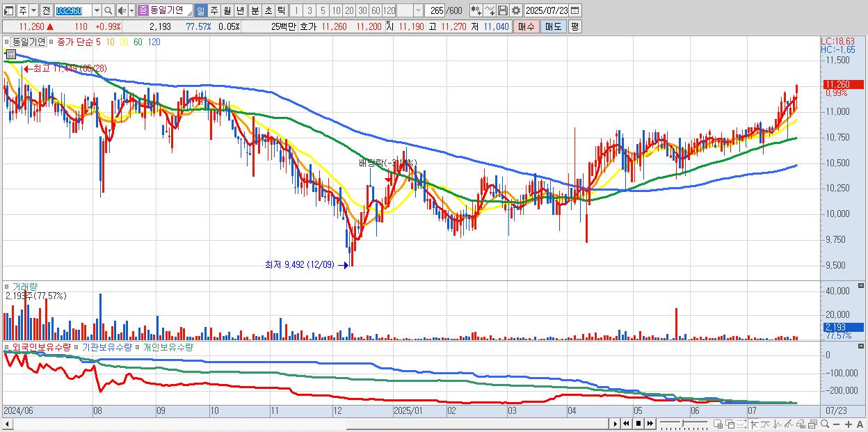Select the 5 interval button
This screenshot has height=432, width=868.
pyautogui.click(x=323, y=10)
